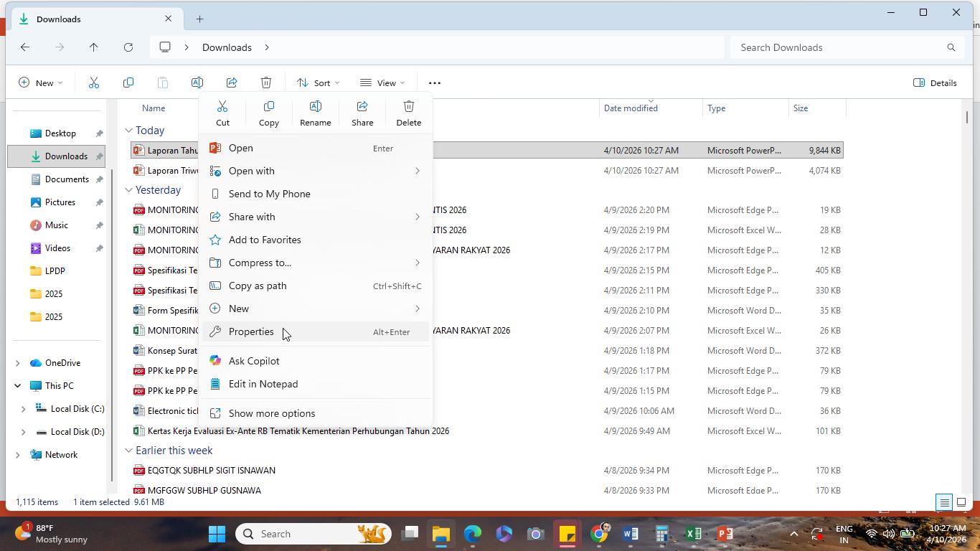
Task: Open PowerPoint from taskbar
Action: (725, 534)
